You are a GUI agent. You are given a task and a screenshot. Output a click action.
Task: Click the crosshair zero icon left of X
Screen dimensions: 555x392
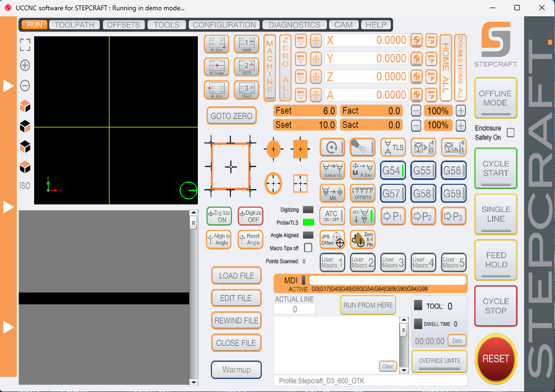point(316,40)
